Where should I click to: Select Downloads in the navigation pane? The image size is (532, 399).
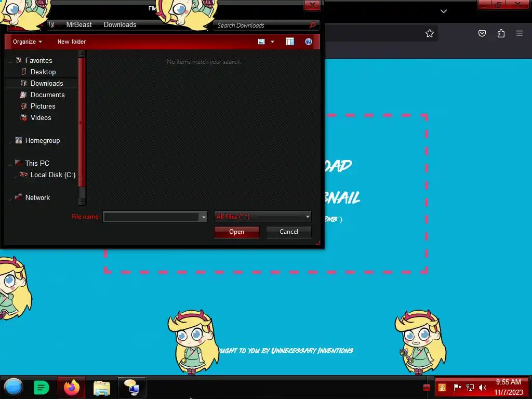pyautogui.click(x=47, y=84)
